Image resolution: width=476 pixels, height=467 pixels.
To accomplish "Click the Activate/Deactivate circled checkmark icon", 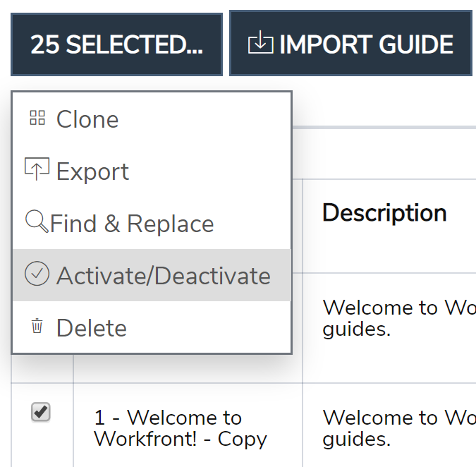I will coord(37,274).
